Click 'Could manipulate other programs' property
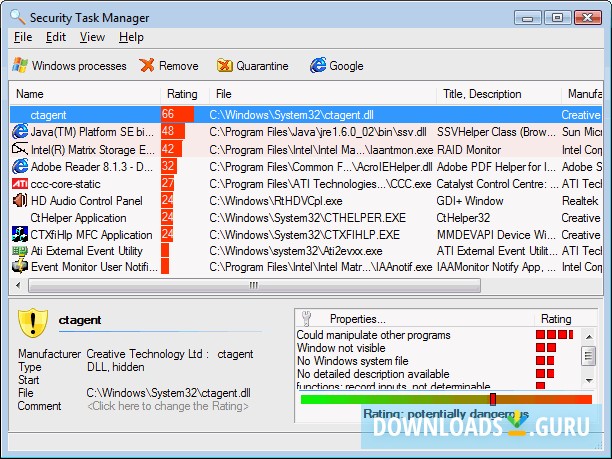Screen dimensions: 612x459 374,335
